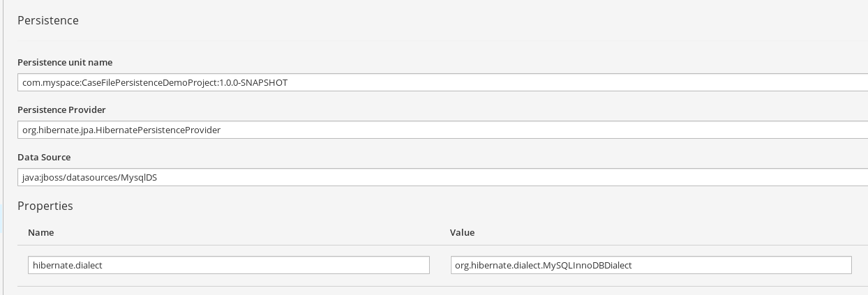Click the Name column header

coord(40,232)
